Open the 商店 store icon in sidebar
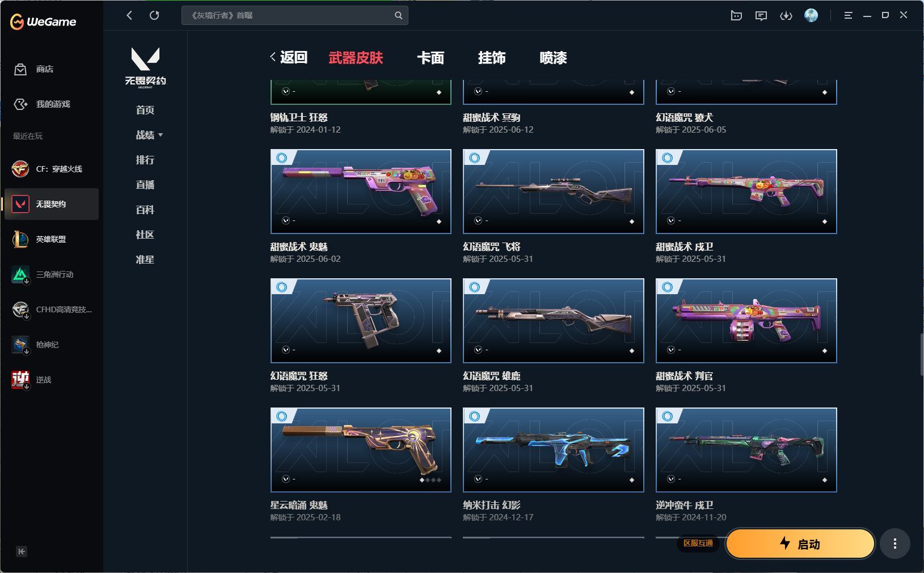This screenshot has width=924, height=573. tap(20, 69)
